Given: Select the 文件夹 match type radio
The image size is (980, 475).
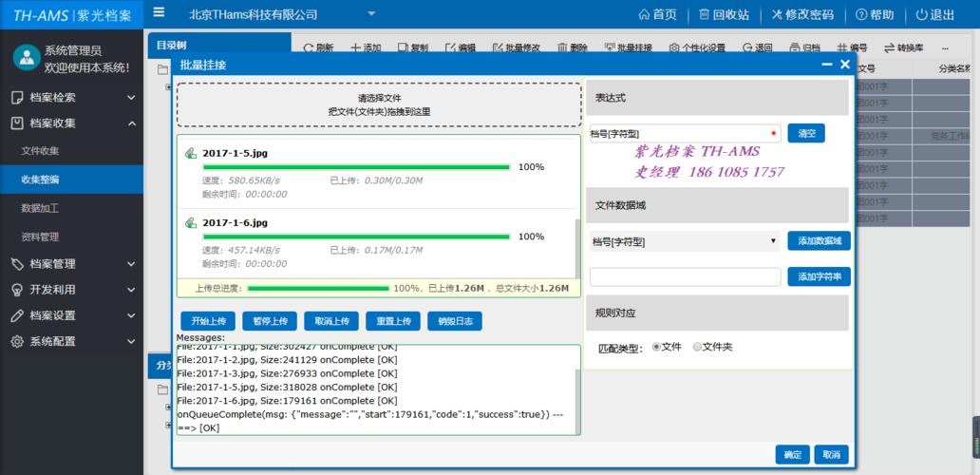Looking at the screenshot, I should point(697,346).
